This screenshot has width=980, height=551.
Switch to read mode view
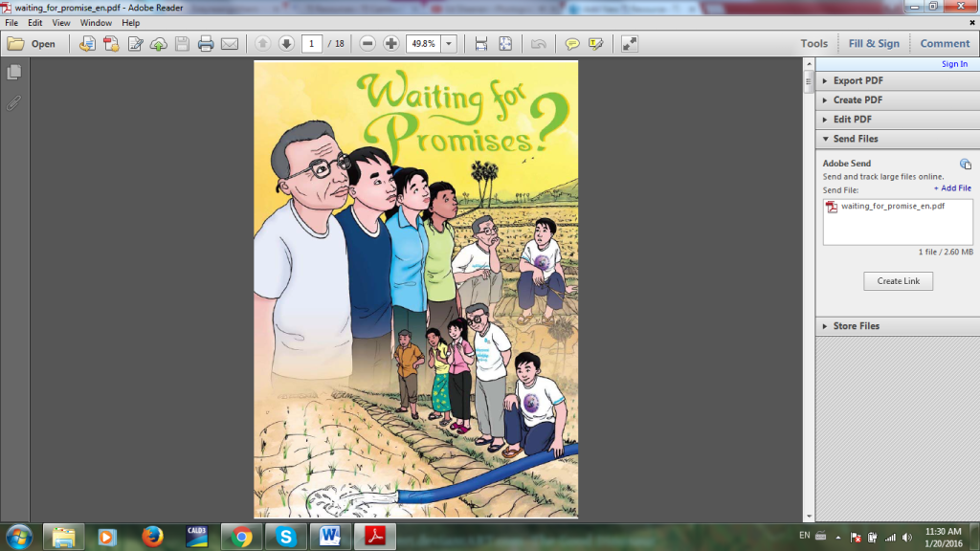(629, 43)
